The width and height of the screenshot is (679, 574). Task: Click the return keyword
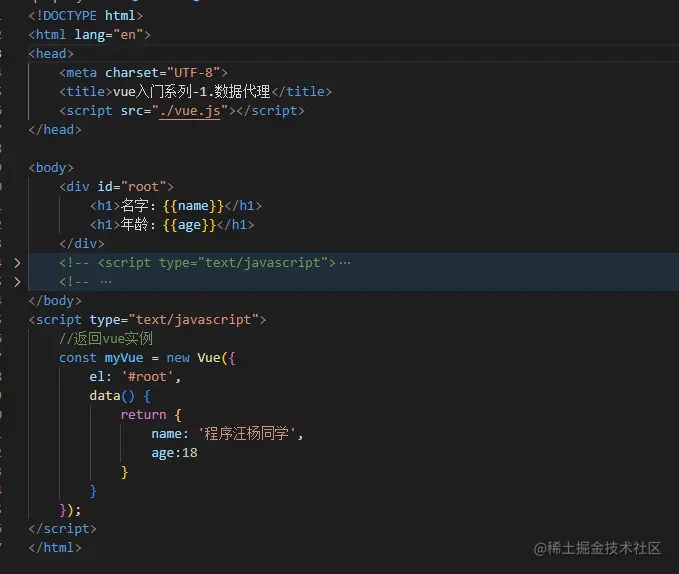point(143,415)
